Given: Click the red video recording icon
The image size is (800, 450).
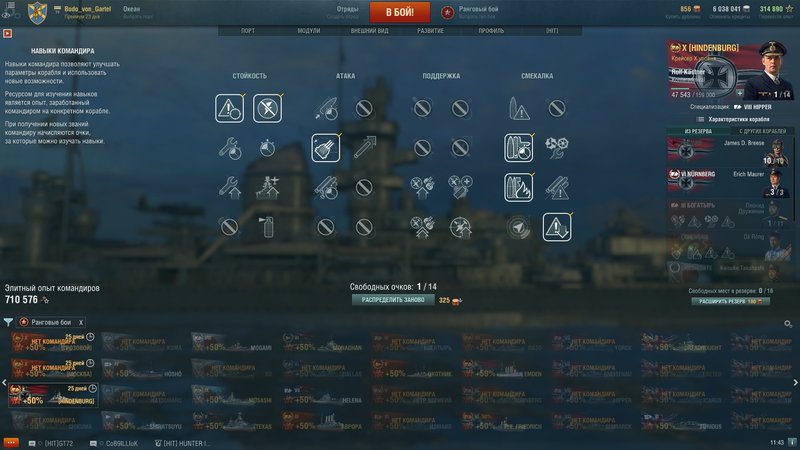Looking at the screenshot, I should [7, 33].
